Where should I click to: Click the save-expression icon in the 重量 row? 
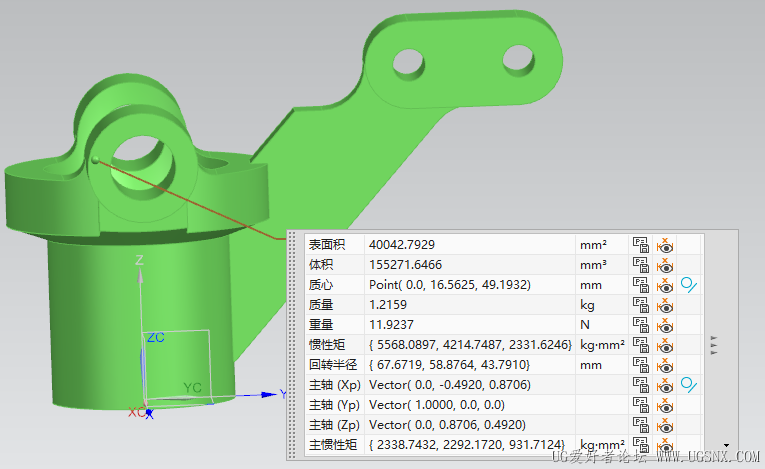(641, 325)
